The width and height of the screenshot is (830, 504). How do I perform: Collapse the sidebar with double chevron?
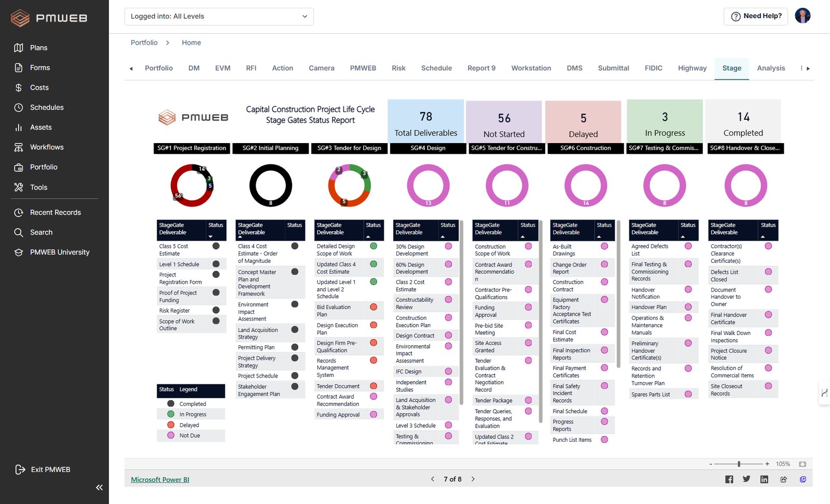click(99, 487)
